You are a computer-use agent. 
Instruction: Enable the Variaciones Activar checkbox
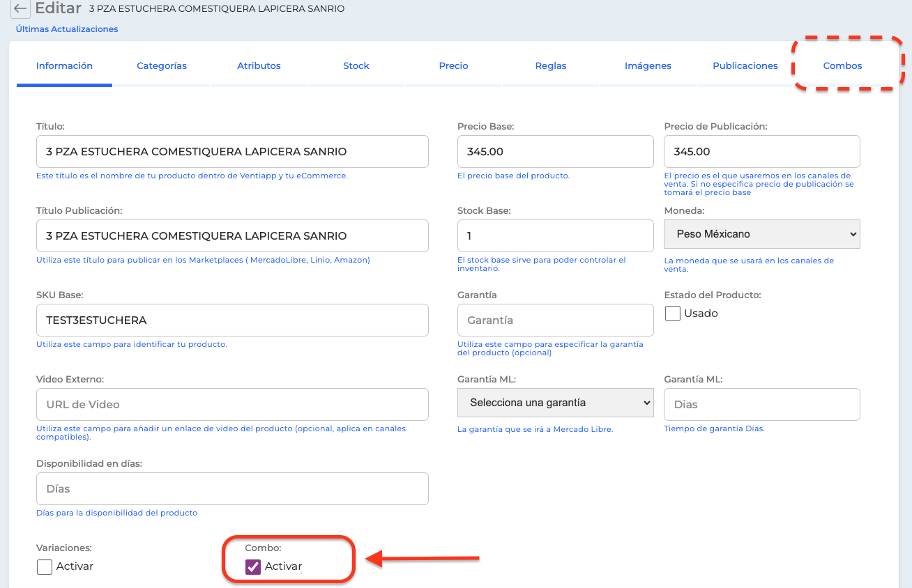coord(45,566)
